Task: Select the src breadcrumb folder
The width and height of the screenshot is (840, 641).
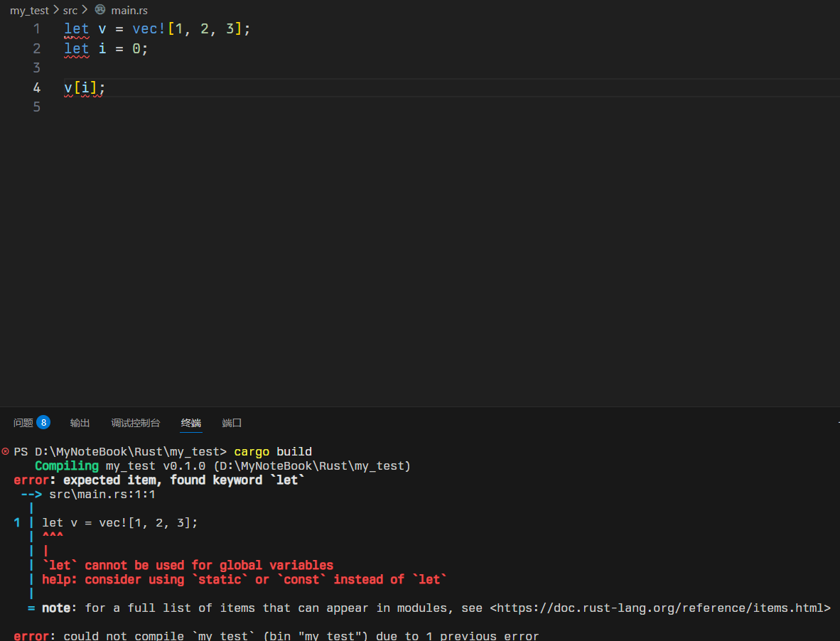Action: click(70, 11)
